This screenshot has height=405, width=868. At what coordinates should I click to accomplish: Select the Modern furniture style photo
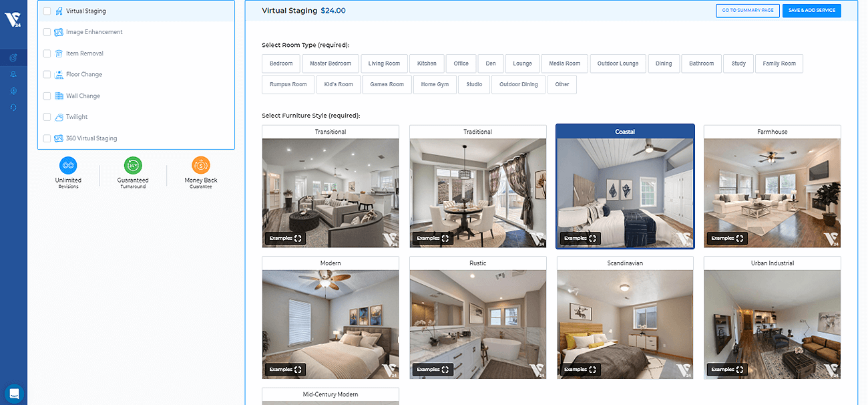(331, 325)
